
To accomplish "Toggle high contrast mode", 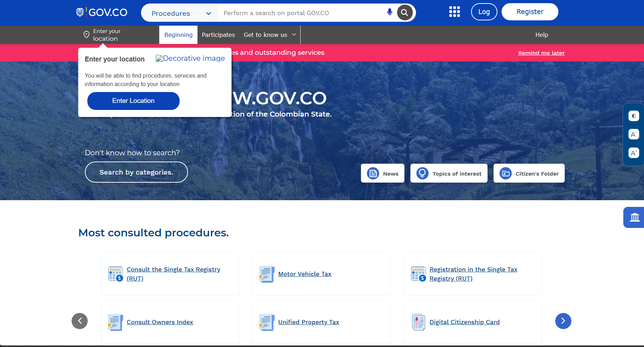I will point(633,116).
